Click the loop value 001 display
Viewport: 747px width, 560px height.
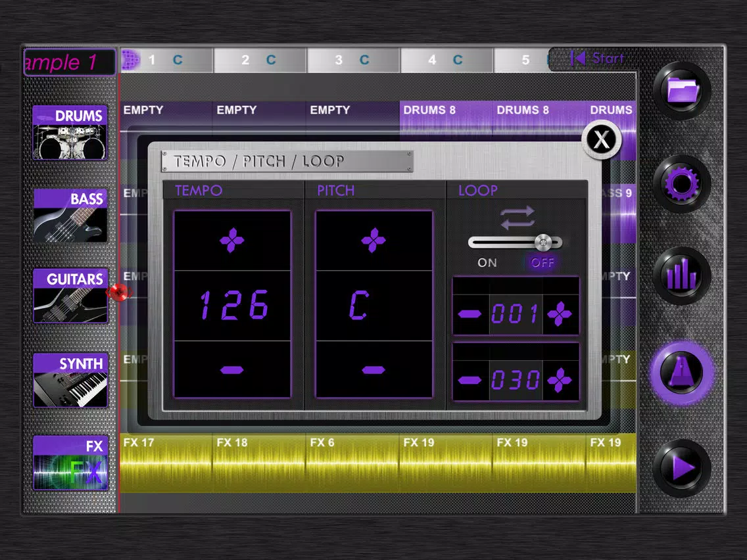(516, 314)
